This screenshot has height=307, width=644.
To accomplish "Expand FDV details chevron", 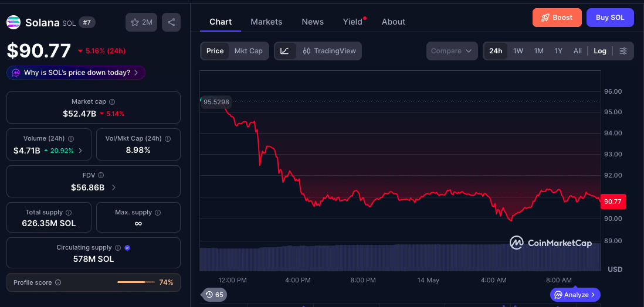I will pos(114,187).
